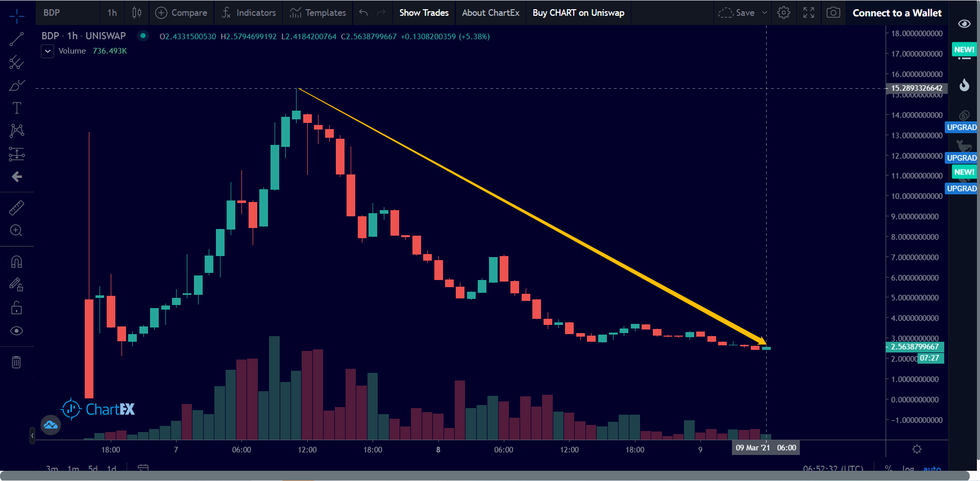
Task: Click the horizontal scrollbar at the bottom
Action: [485, 476]
